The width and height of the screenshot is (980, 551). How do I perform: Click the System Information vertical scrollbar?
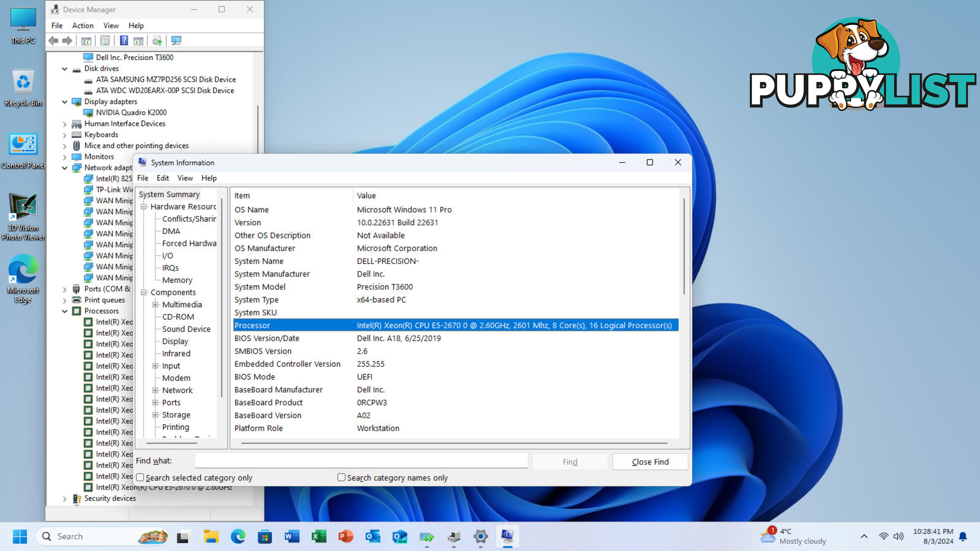click(684, 246)
